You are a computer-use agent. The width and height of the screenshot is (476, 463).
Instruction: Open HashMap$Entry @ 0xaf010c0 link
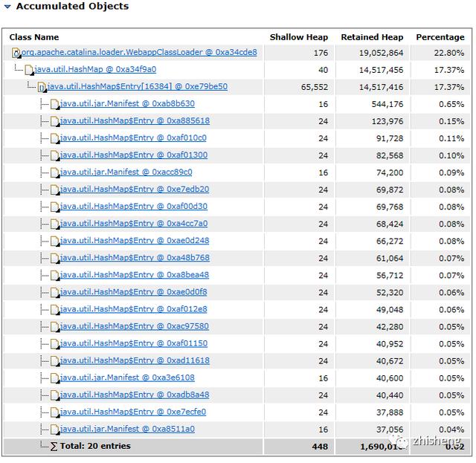(133, 137)
